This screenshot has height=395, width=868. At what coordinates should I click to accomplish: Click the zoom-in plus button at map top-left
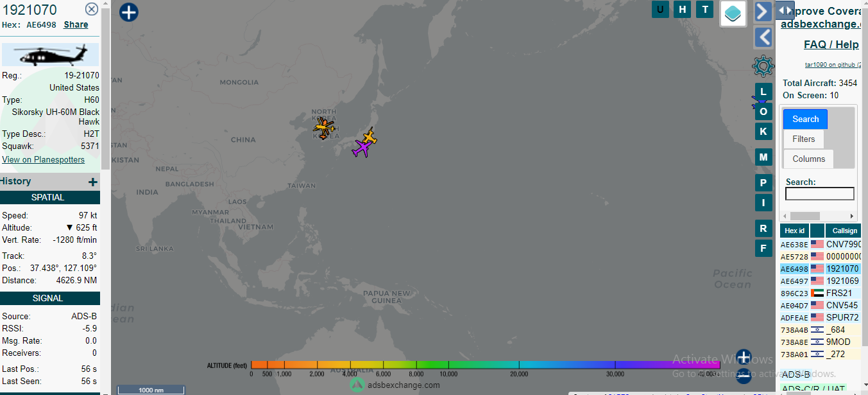click(x=129, y=12)
